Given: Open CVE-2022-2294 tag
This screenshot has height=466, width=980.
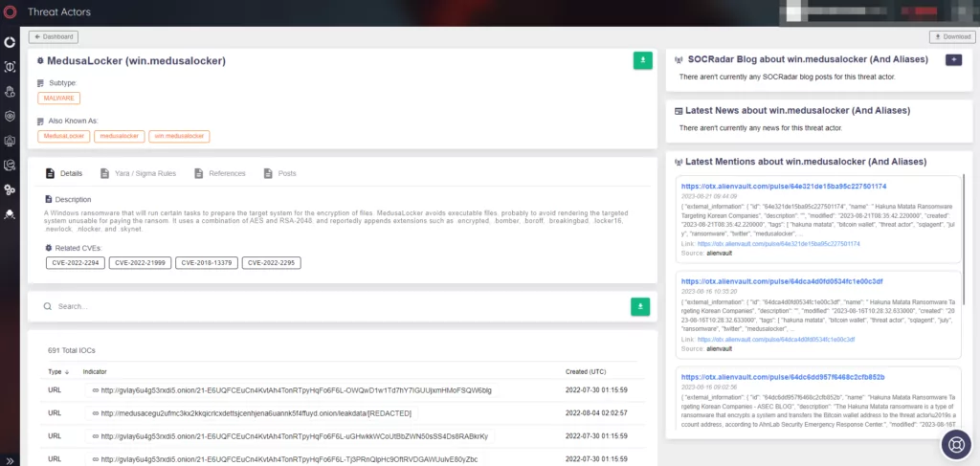Looking at the screenshot, I should (x=75, y=263).
